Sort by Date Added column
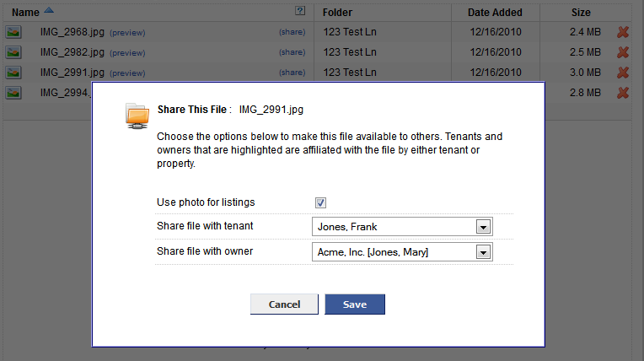Image resolution: width=644 pixels, height=361 pixels. (x=495, y=13)
